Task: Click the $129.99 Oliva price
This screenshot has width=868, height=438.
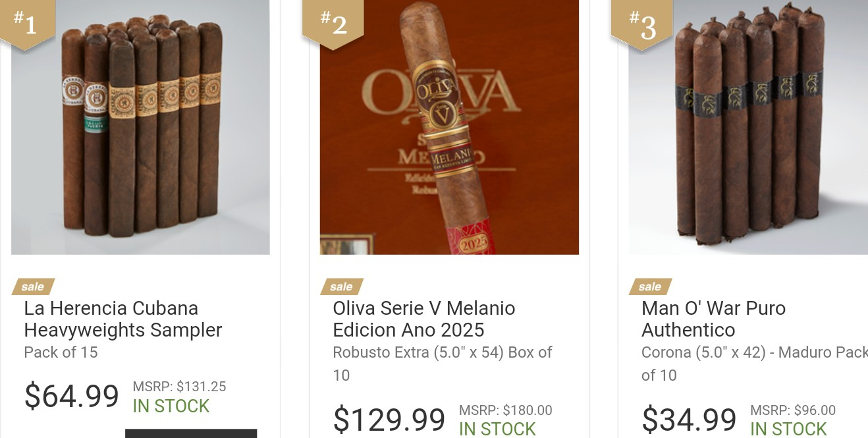Action: coord(389,420)
